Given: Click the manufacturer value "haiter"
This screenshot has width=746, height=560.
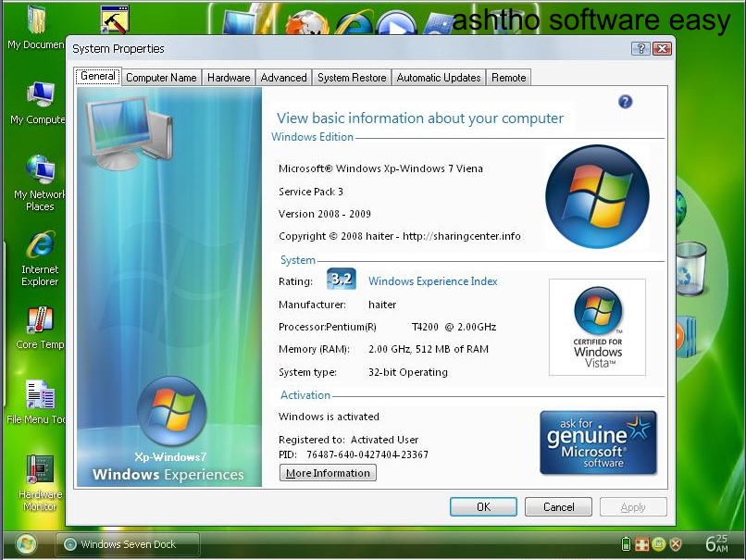Looking at the screenshot, I should click(x=382, y=305).
